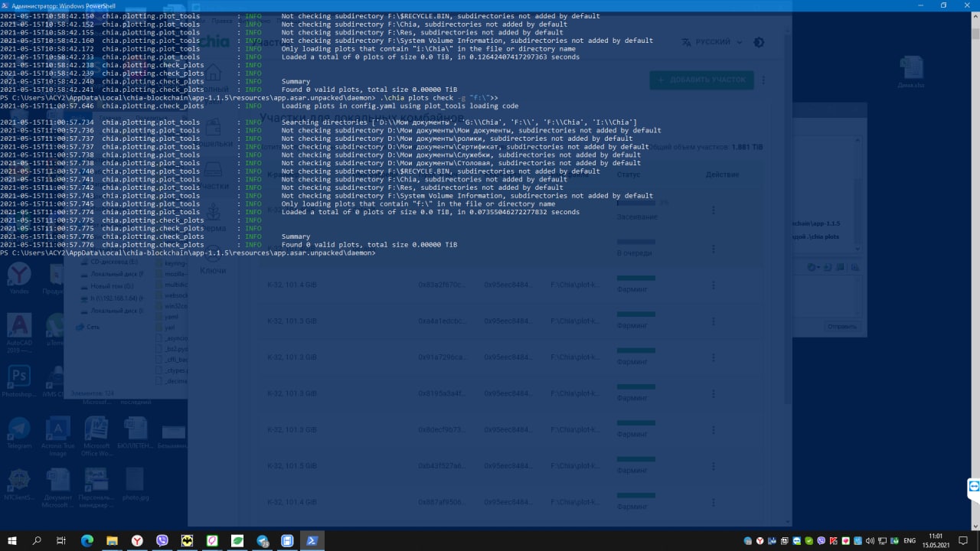The width and height of the screenshot is (980, 551).
Task: Open Viber from the taskbar
Action: (162, 540)
